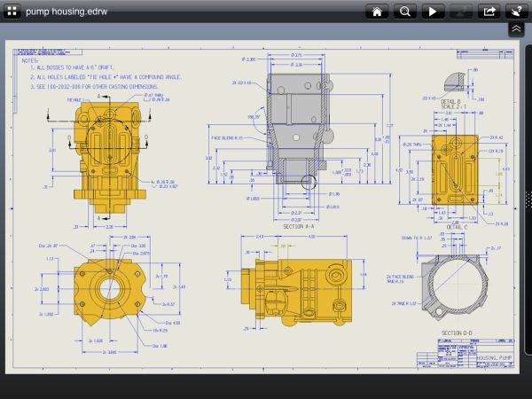532x399 pixels.
Task: Open the Share export menu
Action: coord(487,12)
